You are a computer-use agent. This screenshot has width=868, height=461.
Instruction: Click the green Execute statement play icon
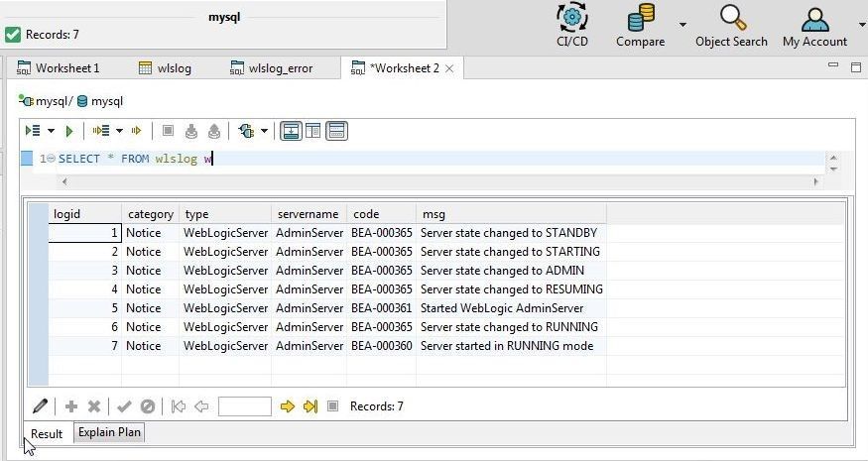click(69, 131)
